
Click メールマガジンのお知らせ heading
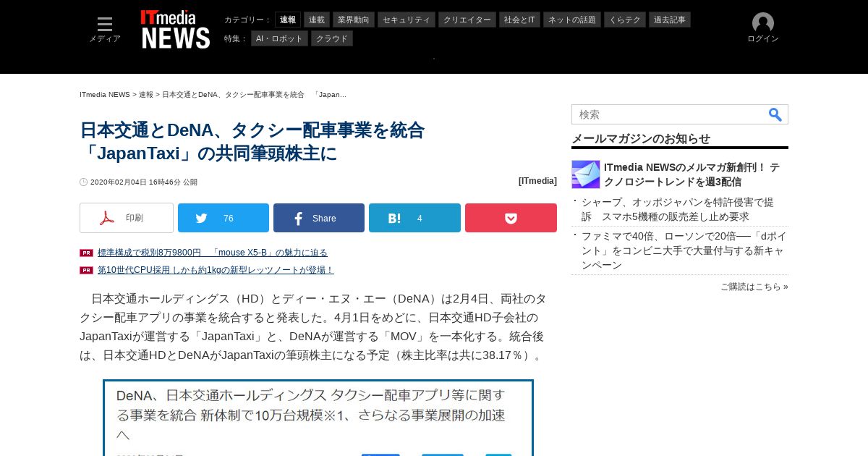[641, 138]
